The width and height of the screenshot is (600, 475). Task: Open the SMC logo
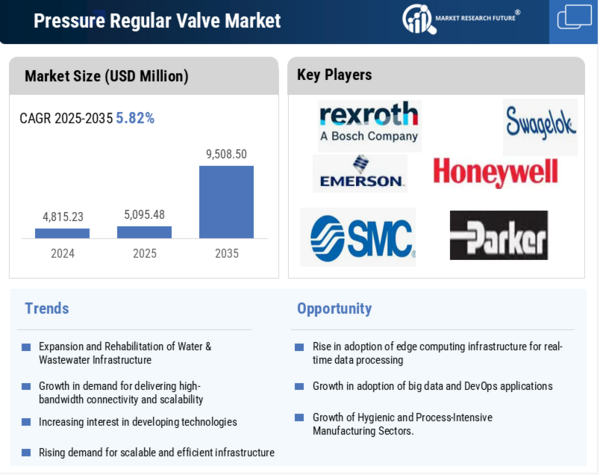(358, 237)
